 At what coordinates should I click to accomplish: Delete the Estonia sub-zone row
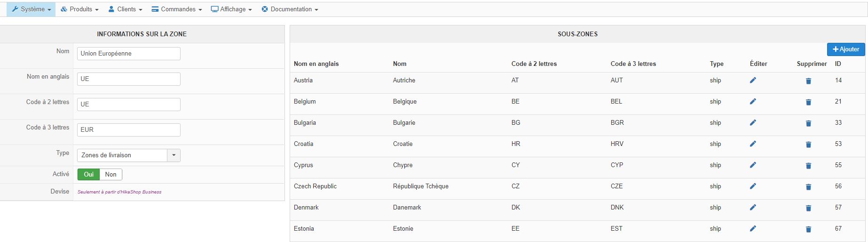808,229
